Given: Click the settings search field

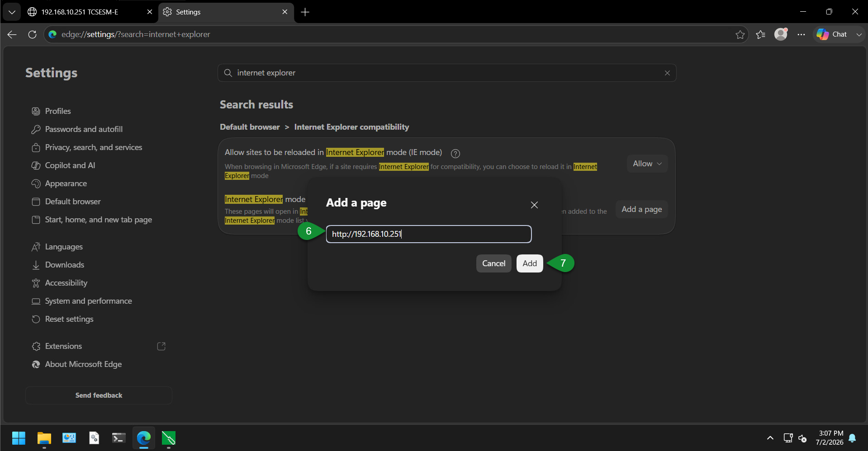Looking at the screenshot, I should (447, 73).
